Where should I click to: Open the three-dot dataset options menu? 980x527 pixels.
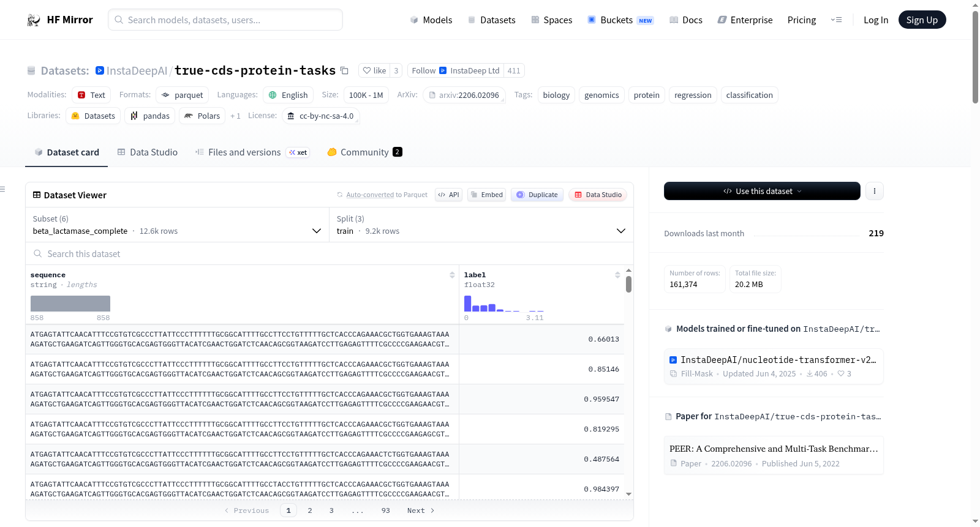tap(875, 191)
